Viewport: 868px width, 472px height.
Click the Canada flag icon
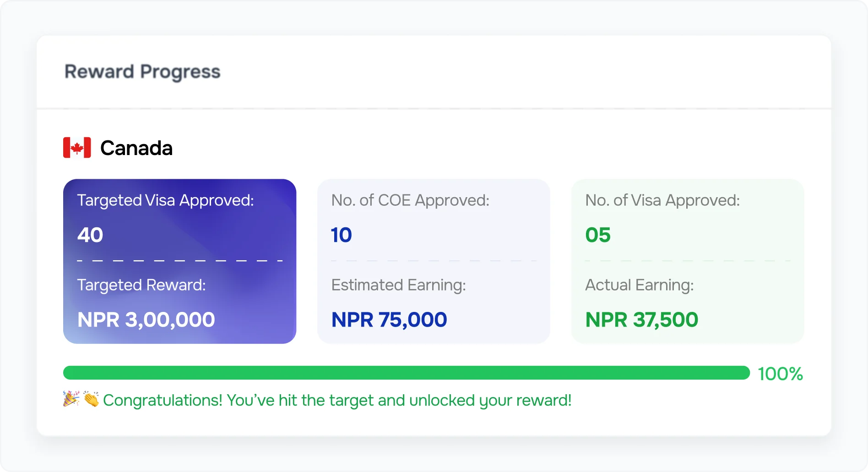[77, 147]
